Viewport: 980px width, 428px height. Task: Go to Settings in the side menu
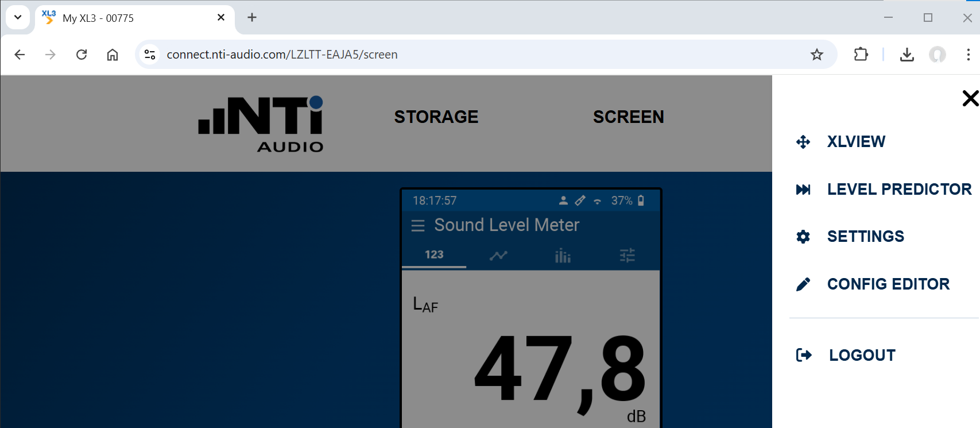865,237
